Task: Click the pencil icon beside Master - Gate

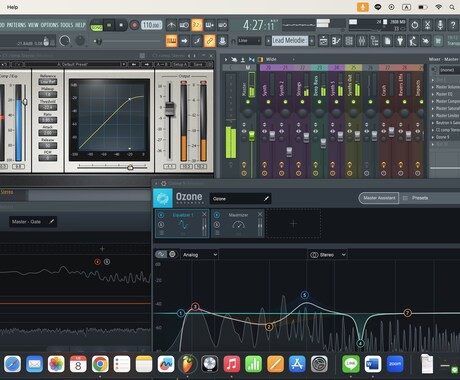Action: point(52,221)
